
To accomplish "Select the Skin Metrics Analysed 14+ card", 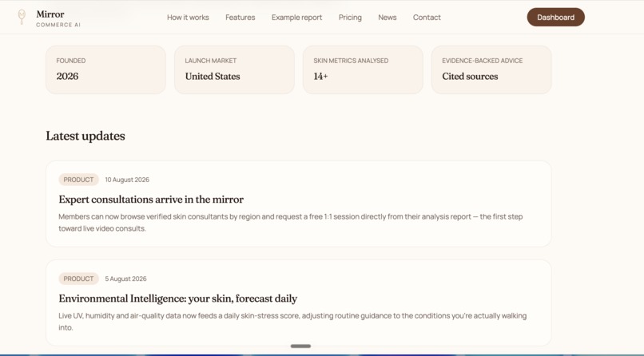I will (363, 69).
